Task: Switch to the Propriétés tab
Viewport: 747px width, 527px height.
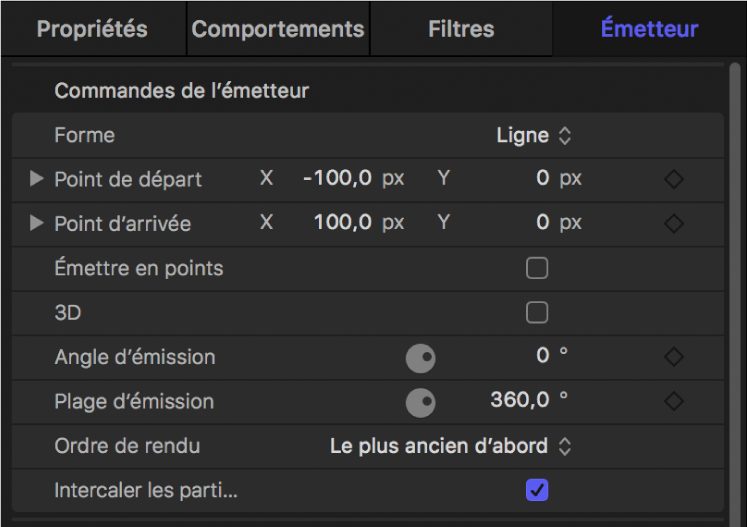Action: [92, 29]
